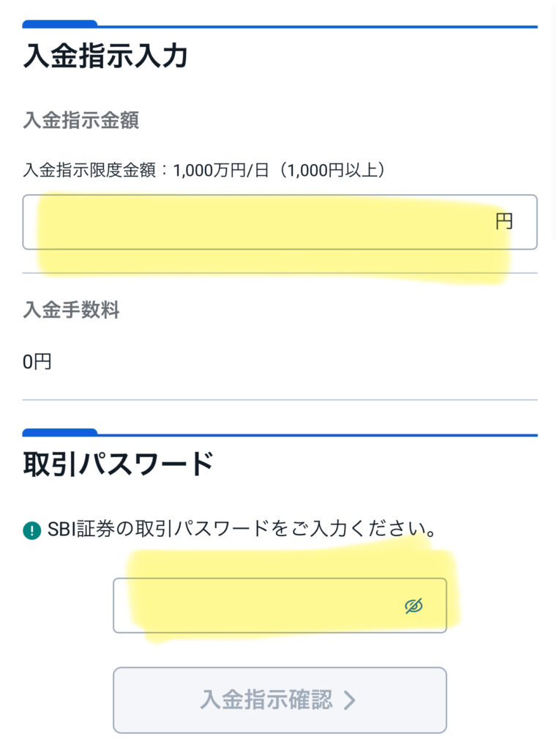The width and height of the screenshot is (560, 750).
Task: Focus the 取引パスワード password input box
Action: point(256,606)
